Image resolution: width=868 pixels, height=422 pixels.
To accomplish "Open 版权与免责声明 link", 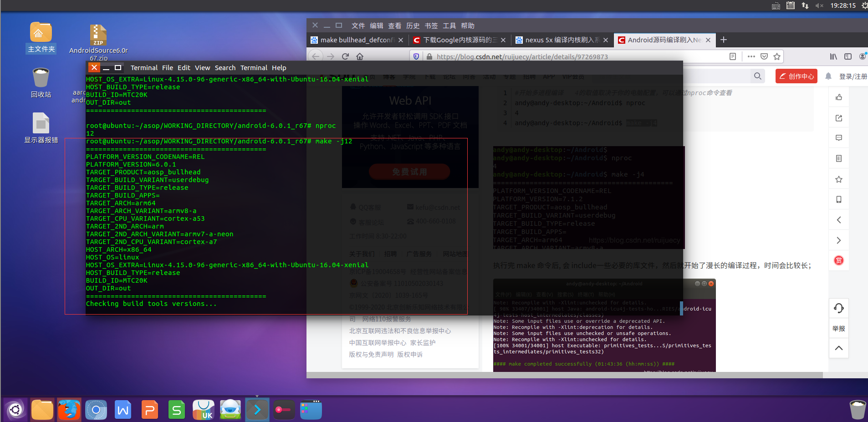I will (371, 355).
